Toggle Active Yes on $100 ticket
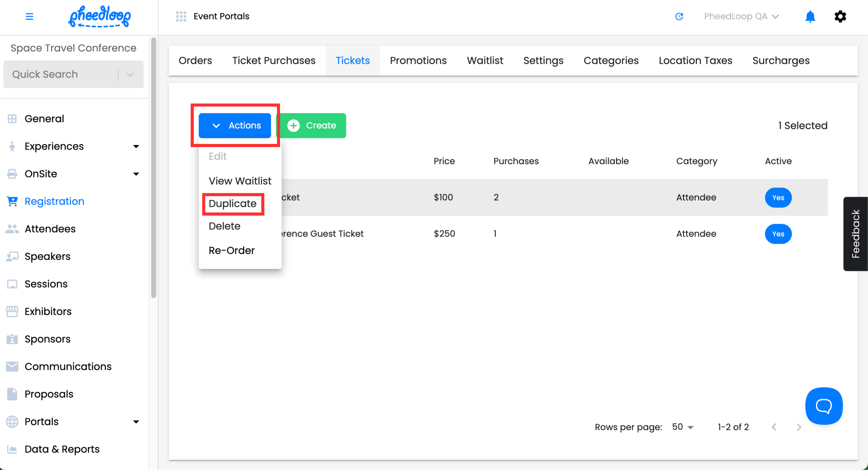 click(778, 198)
